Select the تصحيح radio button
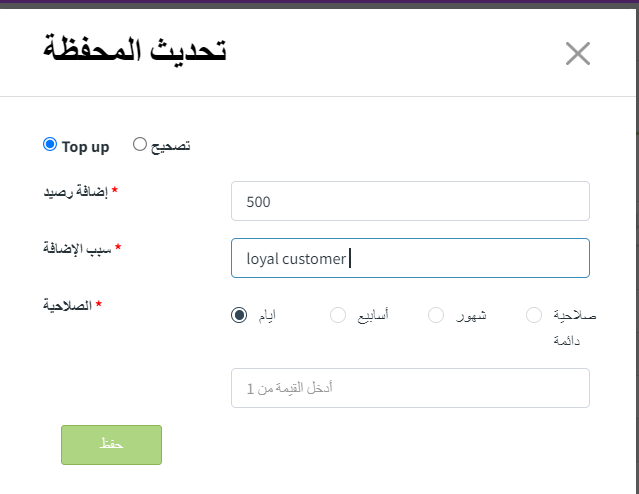Screen dimensions: 639x494 (x=139, y=144)
